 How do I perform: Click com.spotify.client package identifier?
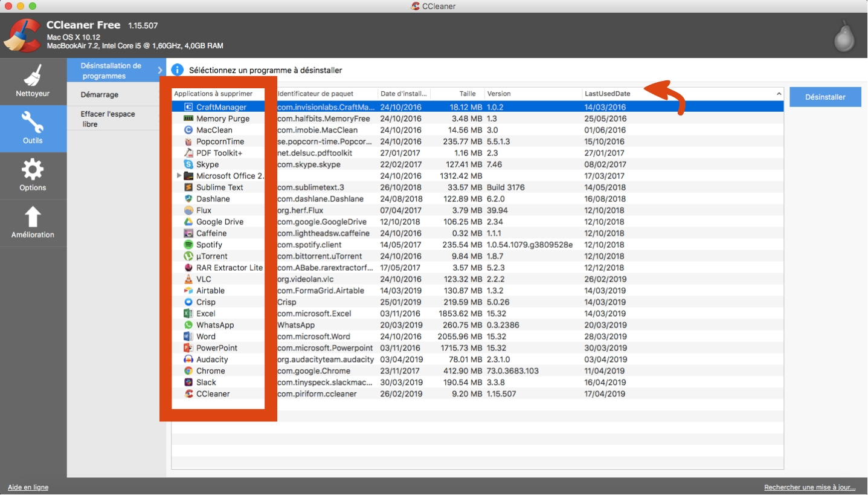(310, 245)
